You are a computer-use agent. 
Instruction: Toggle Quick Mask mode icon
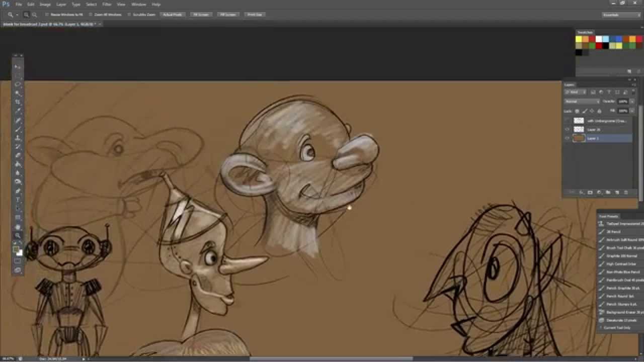tap(18, 261)
